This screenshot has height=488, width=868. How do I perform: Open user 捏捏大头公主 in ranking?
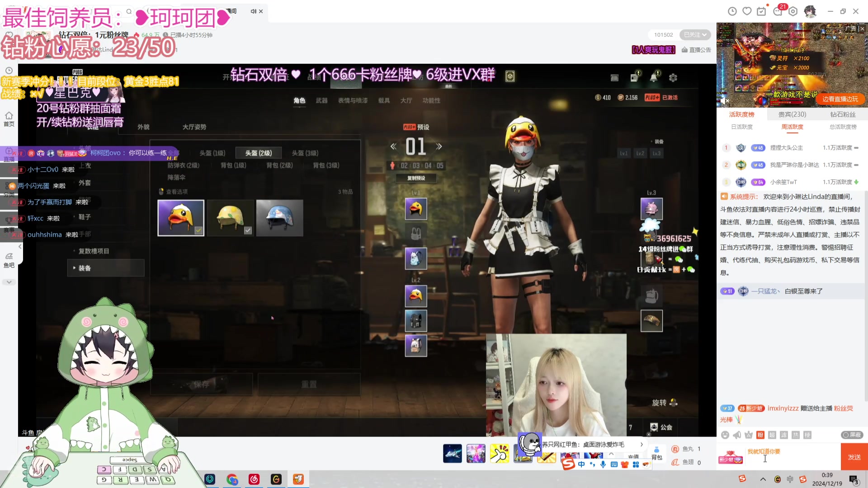pos(787,148)
